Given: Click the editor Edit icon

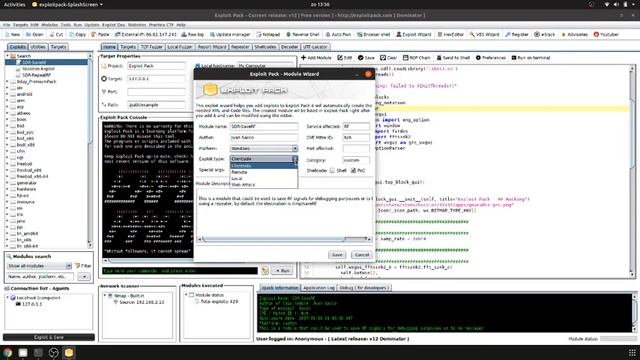Looking at the screenshot, I should [345, 58].
